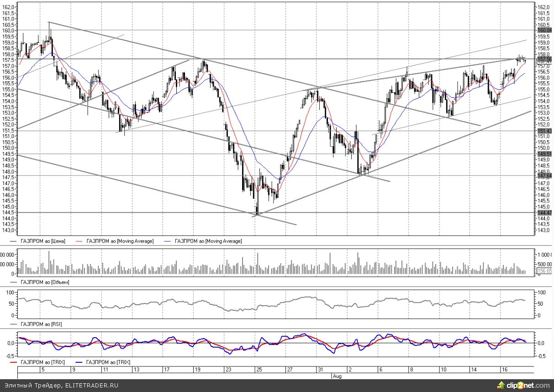Select the ГАЗПРОМ ао [Объем] legend label
Viewport: 554px width, 392px height.
click(44, 282)
